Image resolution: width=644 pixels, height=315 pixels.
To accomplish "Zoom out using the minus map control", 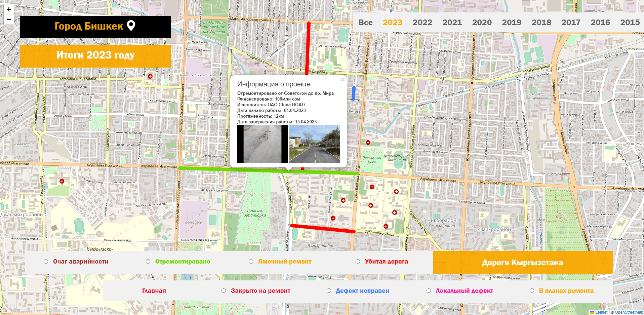I will click(x=8, y=19).
